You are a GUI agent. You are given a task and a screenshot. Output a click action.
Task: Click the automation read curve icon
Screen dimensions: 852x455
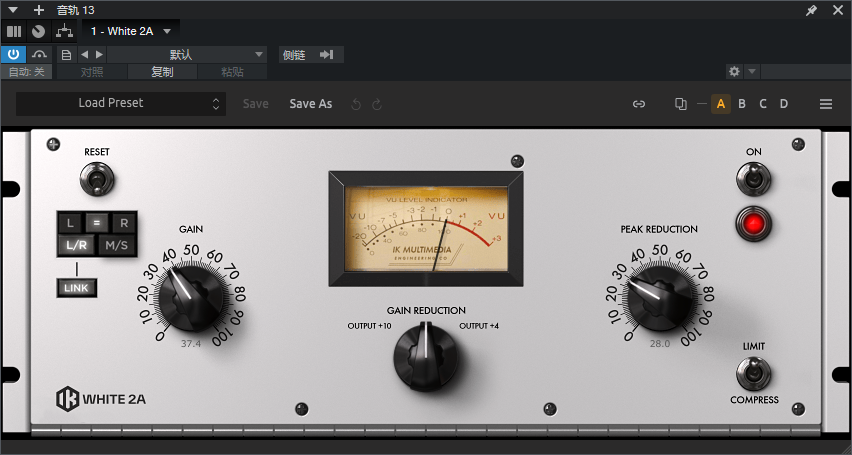[39, 54]
